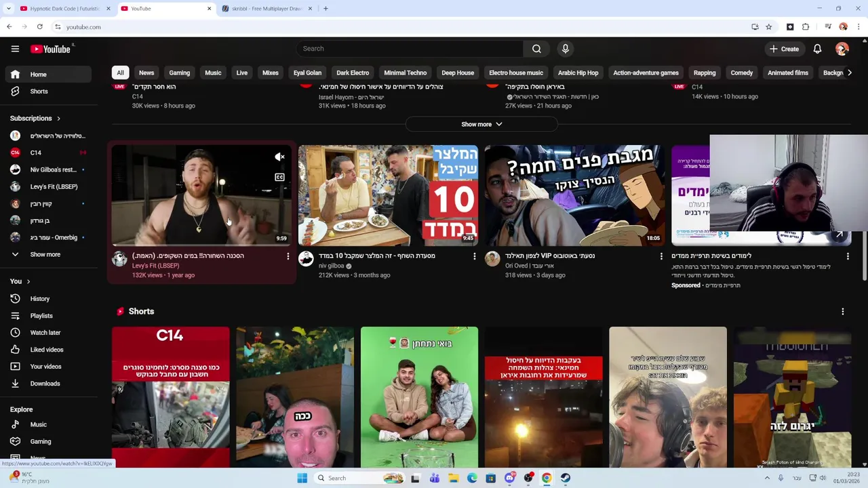Click the install app icon in address bar
The height and width of the screenshot is (488, 868).
[755, 27]
